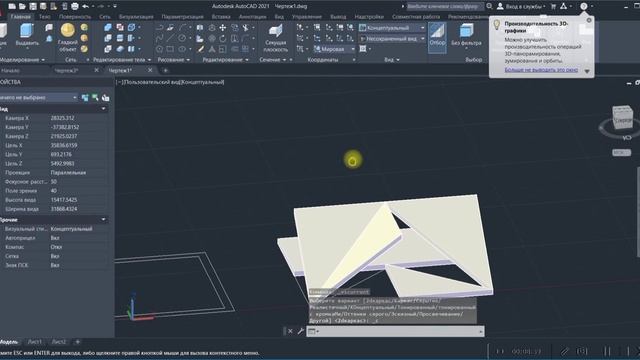
Task: Click the Save icon in quick access toolbar
Action: (33, 6)
